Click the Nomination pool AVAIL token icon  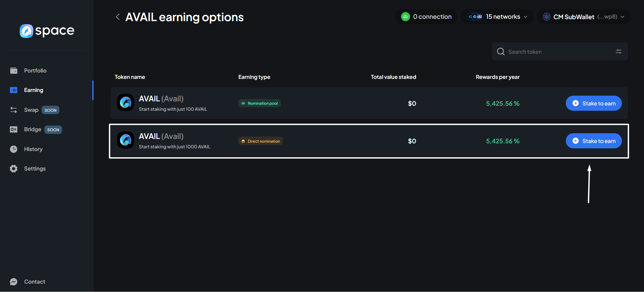coord(126,102)
